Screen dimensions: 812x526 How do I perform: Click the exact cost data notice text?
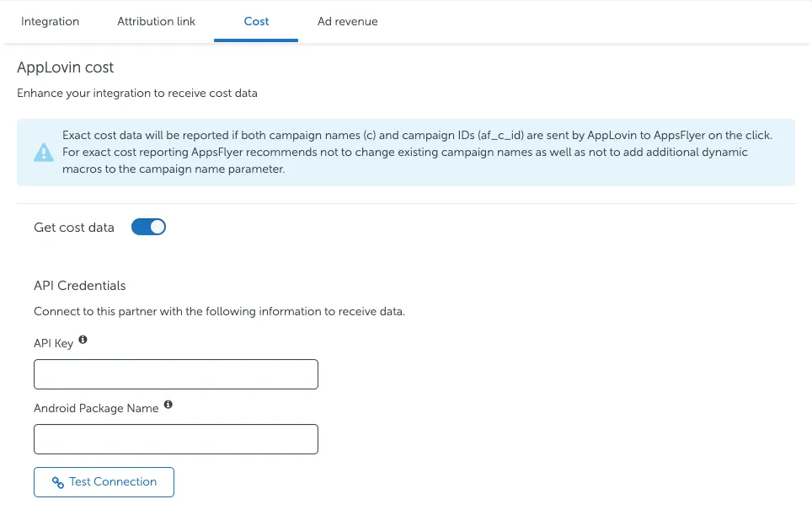[418, 153]
